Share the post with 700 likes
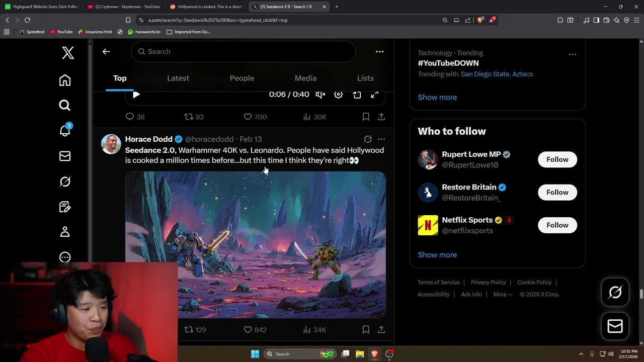The width and height of the screenshot is (644, 362). 381,117
